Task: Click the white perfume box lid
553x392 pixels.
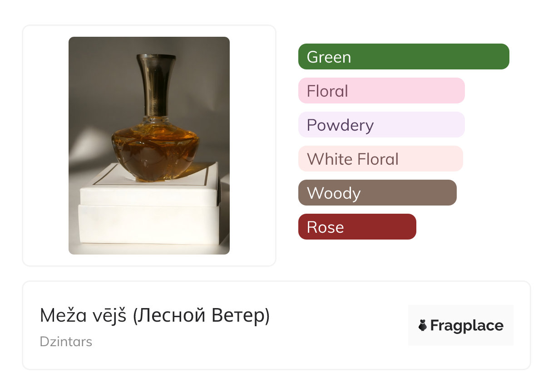Action: [x=150, y=191]
